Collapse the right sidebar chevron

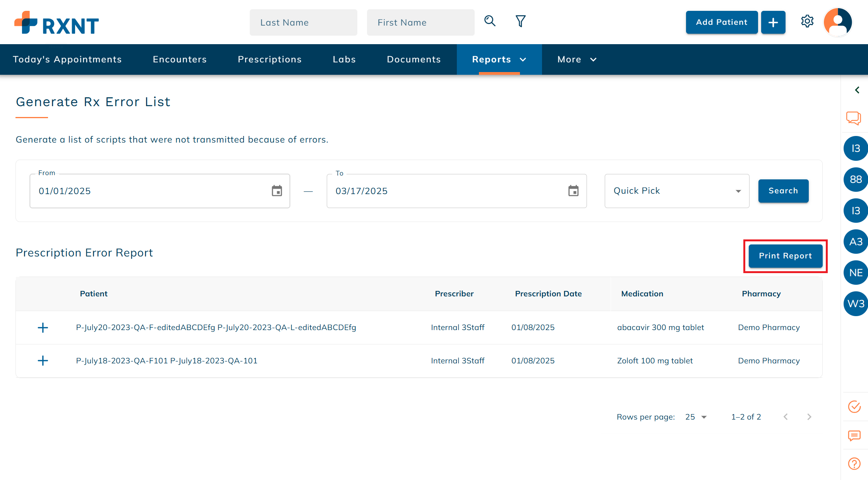(x=857, y=90)
